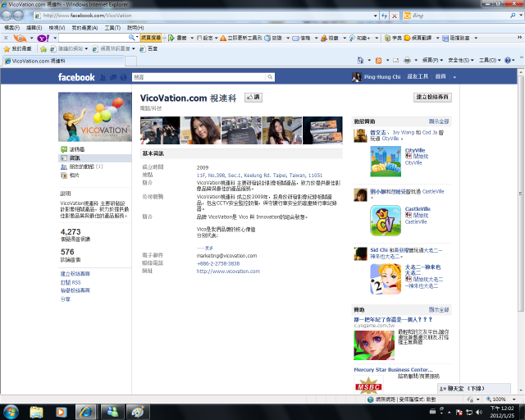The image size is (525, 420).
Task: Click the Yahoo toolbar search box
Action: tap(93, 38)
